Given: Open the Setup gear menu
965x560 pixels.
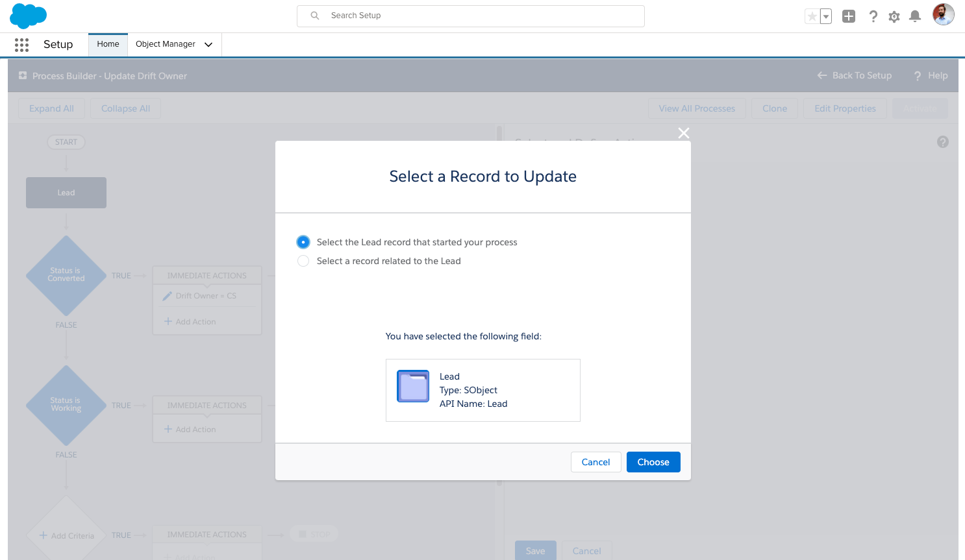Looking at the screenshot, I should pyautogui.click(x=894, y=16).
